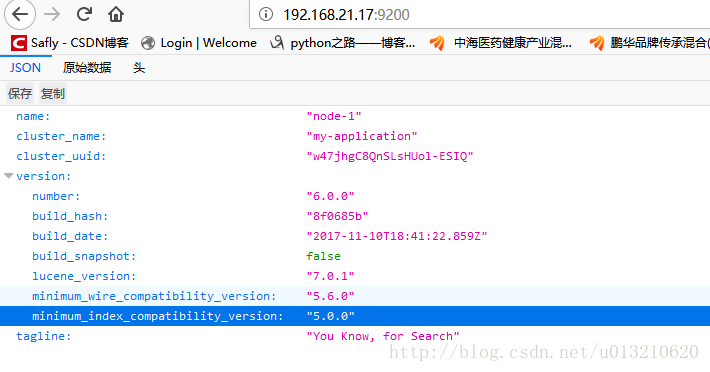Click the 保存 save button
The image size is (710, 372).
[x=20, y=94]
